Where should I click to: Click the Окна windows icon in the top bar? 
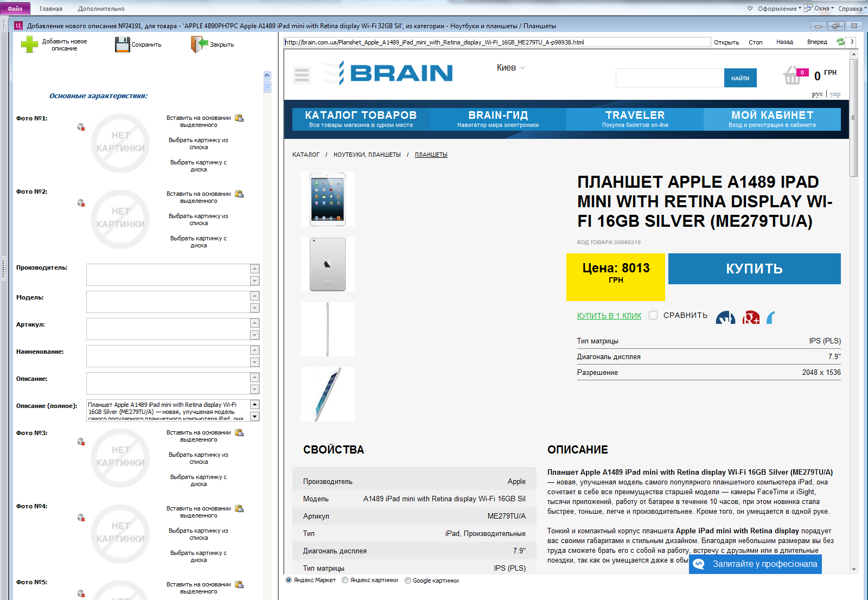[x=808, y=8]
